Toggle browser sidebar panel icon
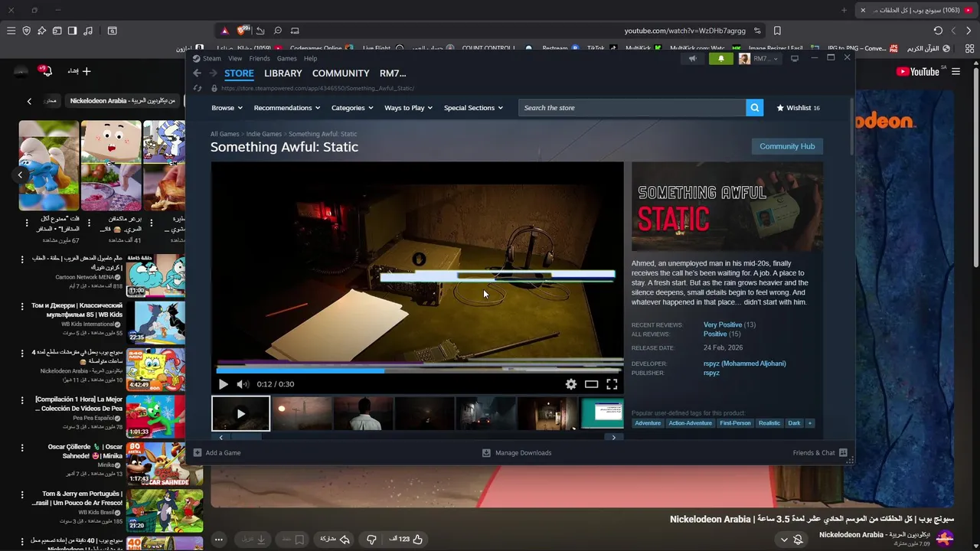The width and height of the screenshot is (980, 551). (72, 31)
